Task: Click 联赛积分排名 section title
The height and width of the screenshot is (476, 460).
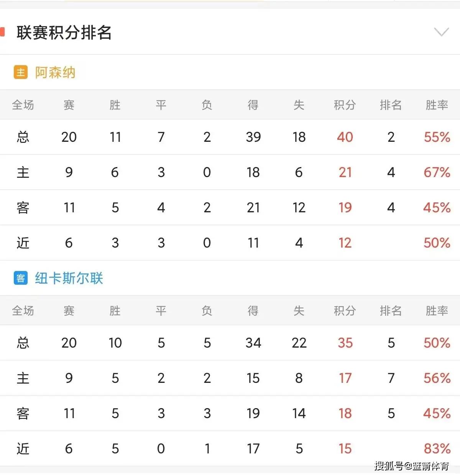Action: click(64, 32)
